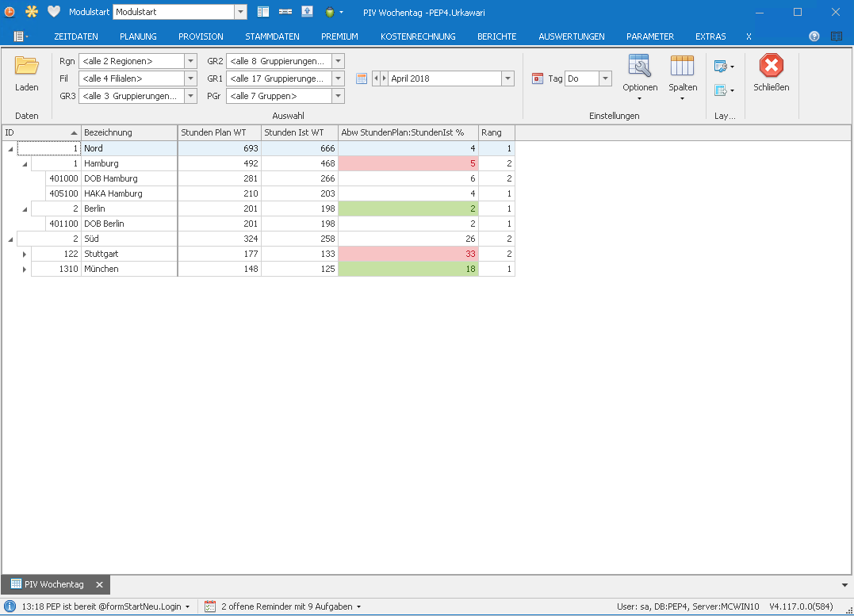
Task: Expand the Stuttgart row
Action: coord(25,254)
